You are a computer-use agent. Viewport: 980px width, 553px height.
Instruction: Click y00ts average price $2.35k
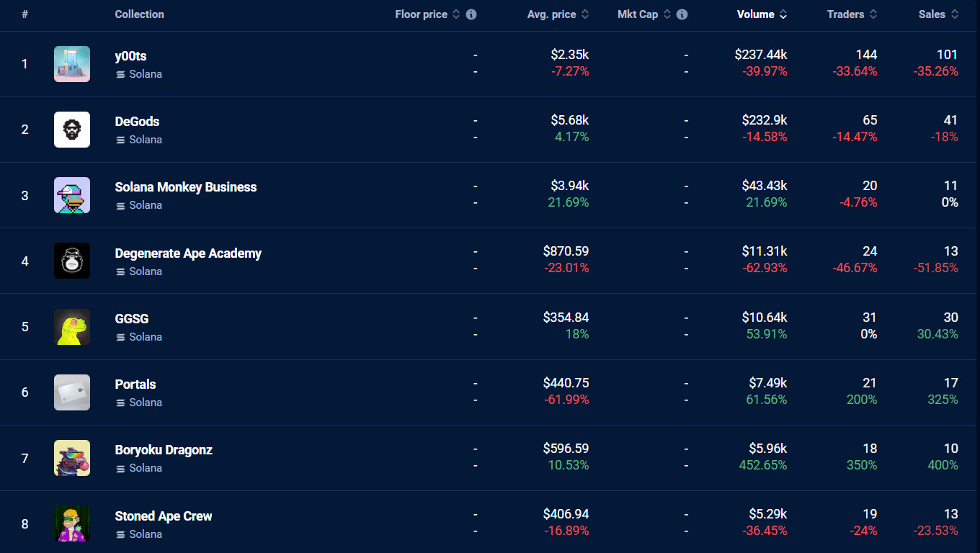click(x=570, y=55)
